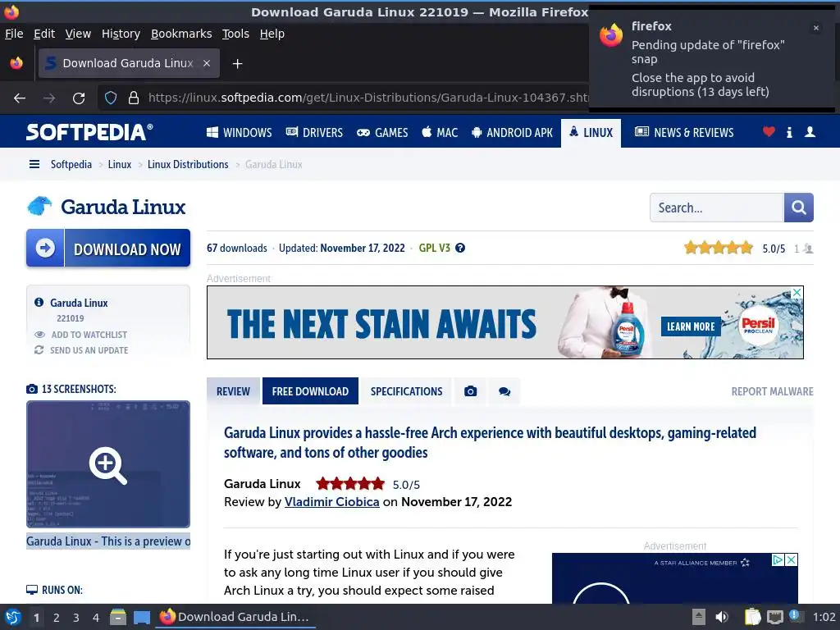The height and width of the screenshot is (630, 840).
Task: Enlarge the Garuda Linux screenshot thumbnail
Action: (x=108, y=464)
